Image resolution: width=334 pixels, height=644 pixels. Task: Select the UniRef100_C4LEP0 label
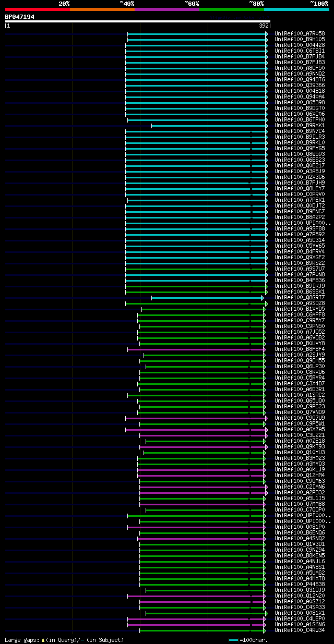click(x=300, y=618)
